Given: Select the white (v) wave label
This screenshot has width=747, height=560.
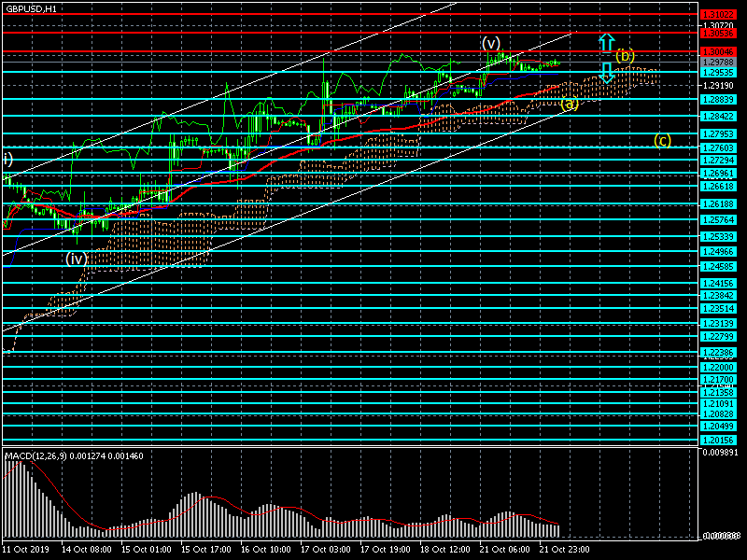Looking at the screenshot, I should [x=491, y=43].
